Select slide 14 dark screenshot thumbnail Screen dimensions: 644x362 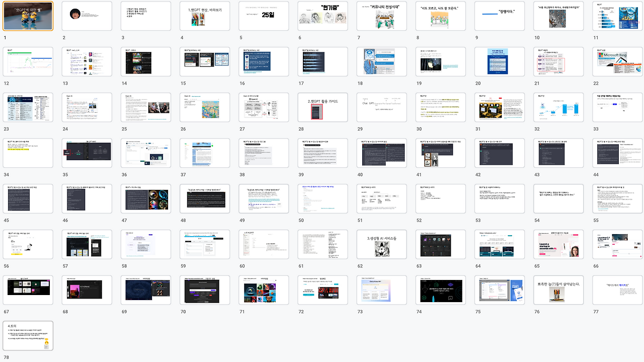pos(146,61)
